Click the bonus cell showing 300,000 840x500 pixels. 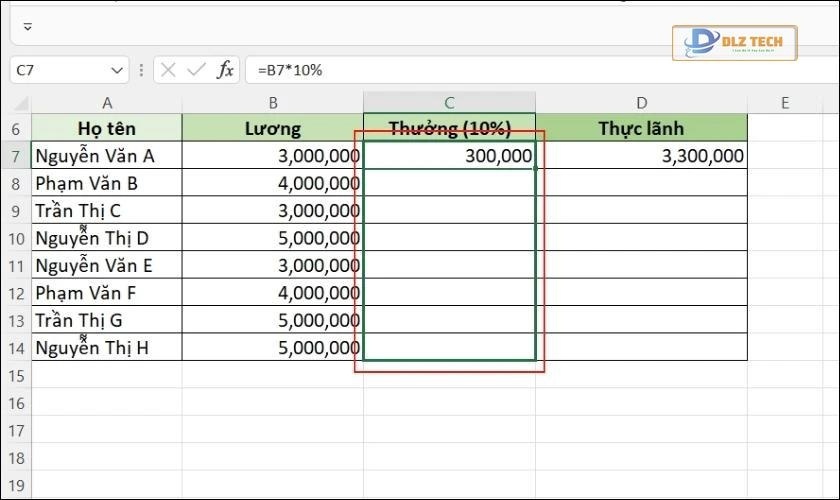tap(449, 156)
